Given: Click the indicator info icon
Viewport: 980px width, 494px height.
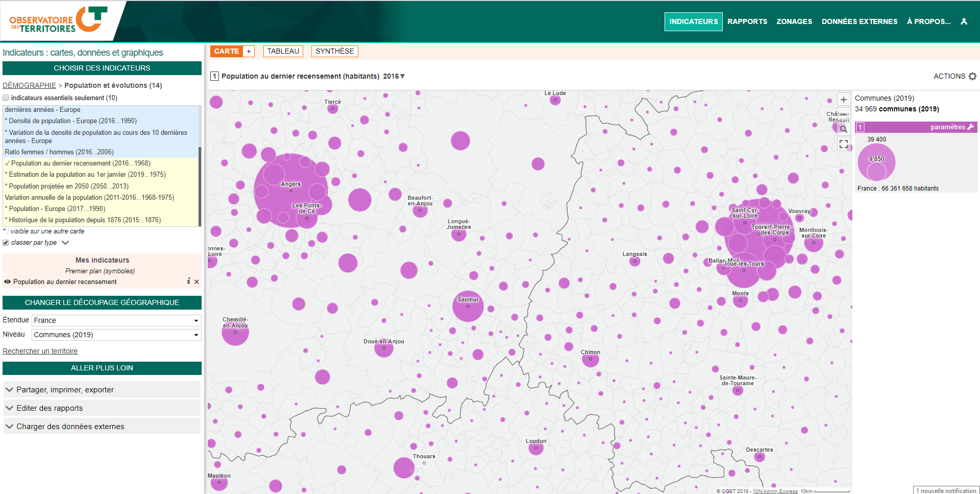Looking at the screenshot, I should click(x=188, y=281).
